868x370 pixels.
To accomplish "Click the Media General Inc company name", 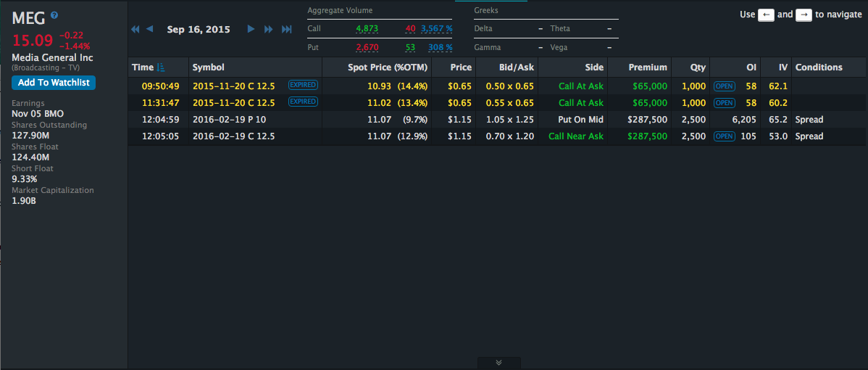I will [53, 57].
